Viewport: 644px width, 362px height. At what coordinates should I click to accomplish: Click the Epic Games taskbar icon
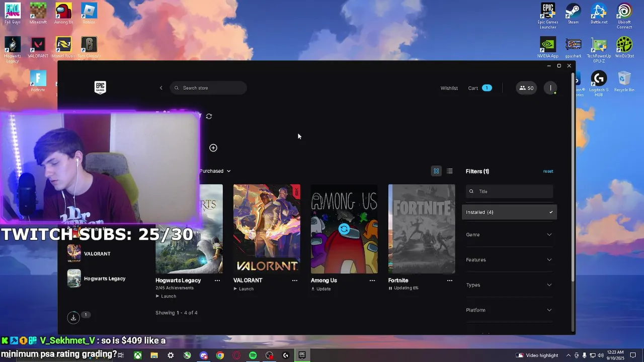tap(302, 355)
